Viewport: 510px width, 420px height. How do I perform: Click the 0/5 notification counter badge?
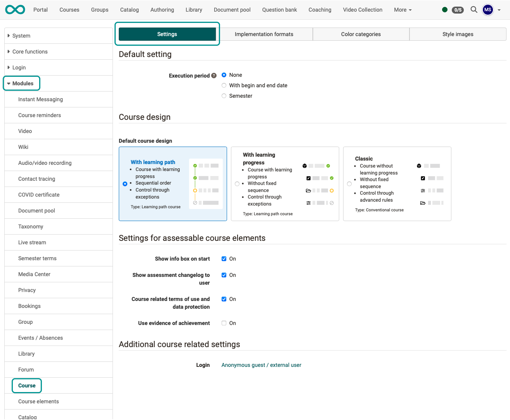458,10
